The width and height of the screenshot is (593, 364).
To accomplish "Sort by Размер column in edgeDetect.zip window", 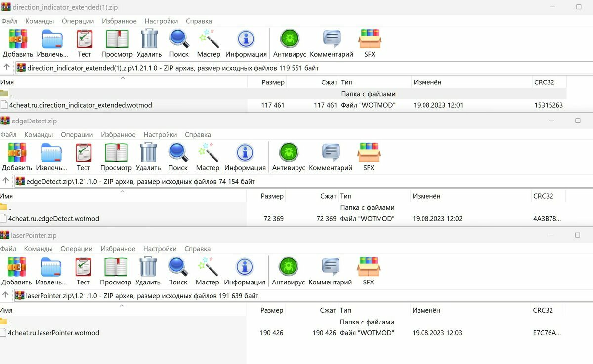I will point(272,196).
